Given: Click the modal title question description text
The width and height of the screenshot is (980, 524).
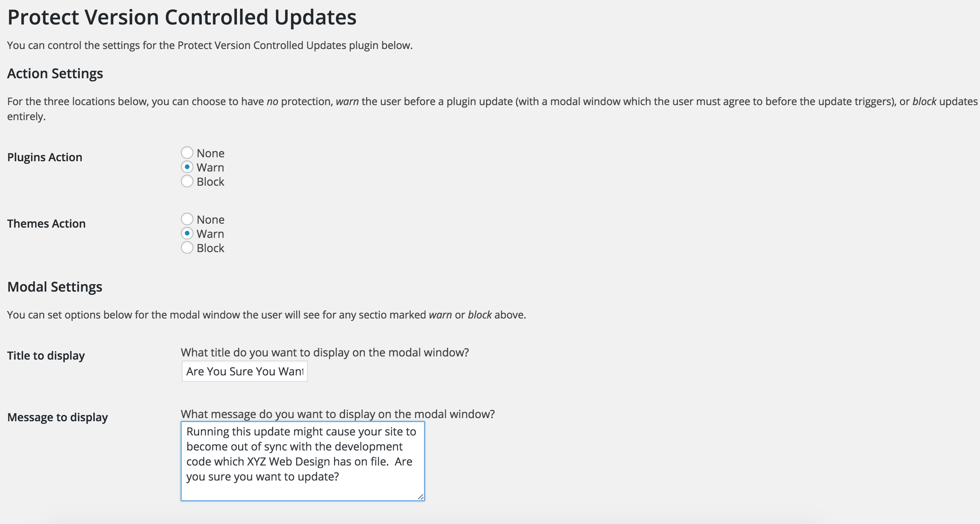Looking at the screenshot, I should coord(325,352).
